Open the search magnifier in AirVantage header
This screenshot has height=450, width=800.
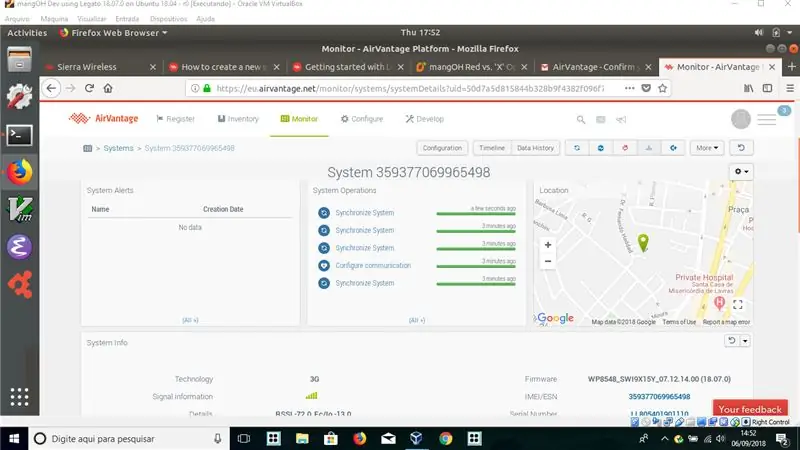(581, 119)
